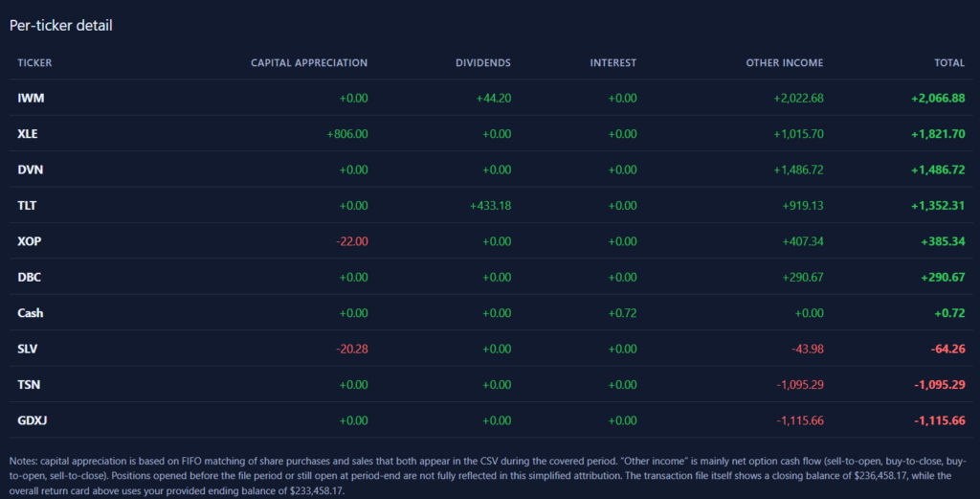Click the TLT ticker name
The height and width of the screenshot is (499, 980).
tap(28, 205)
